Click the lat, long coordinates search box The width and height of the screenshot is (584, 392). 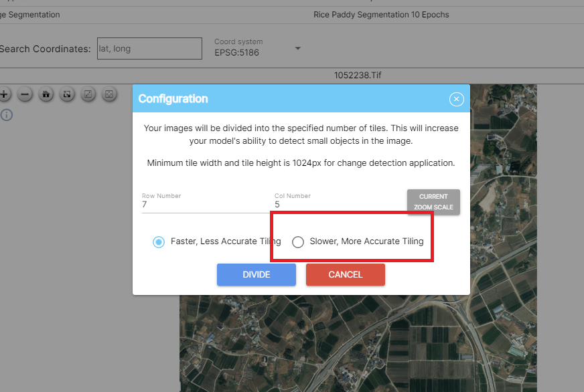point(149,48)
